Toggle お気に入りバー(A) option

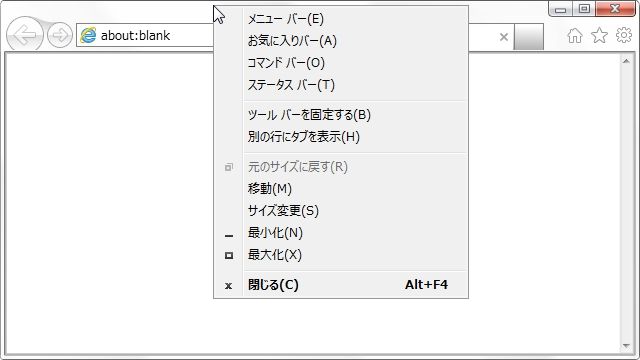[x=341, y=41]
